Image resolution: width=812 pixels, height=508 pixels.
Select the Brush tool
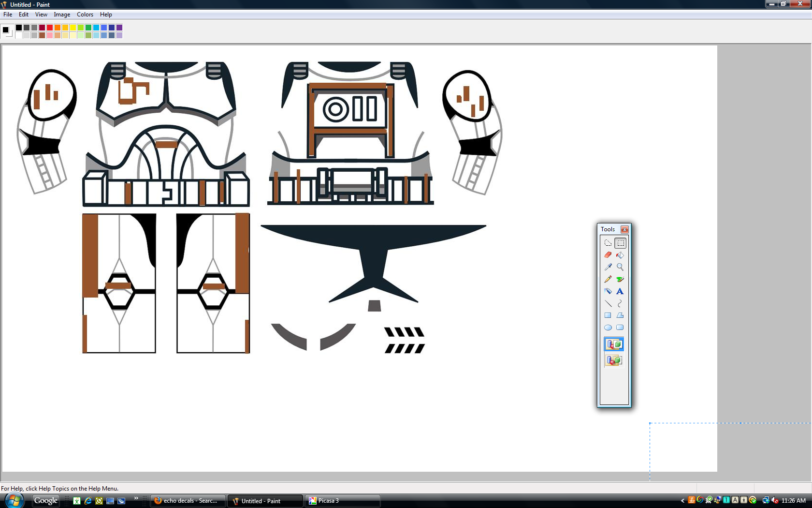[x=620, y=279]
